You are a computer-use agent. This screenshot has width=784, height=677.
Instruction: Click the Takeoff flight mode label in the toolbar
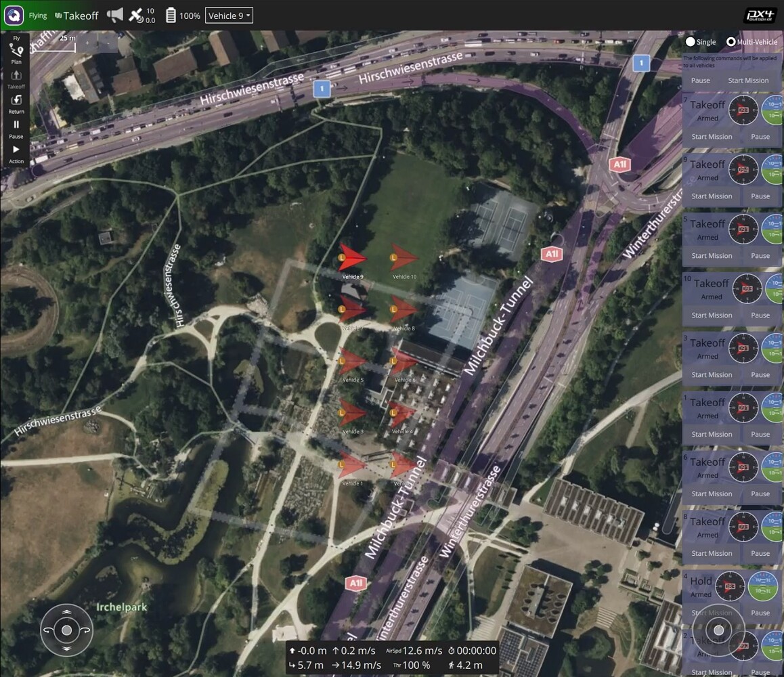[77, 14]
